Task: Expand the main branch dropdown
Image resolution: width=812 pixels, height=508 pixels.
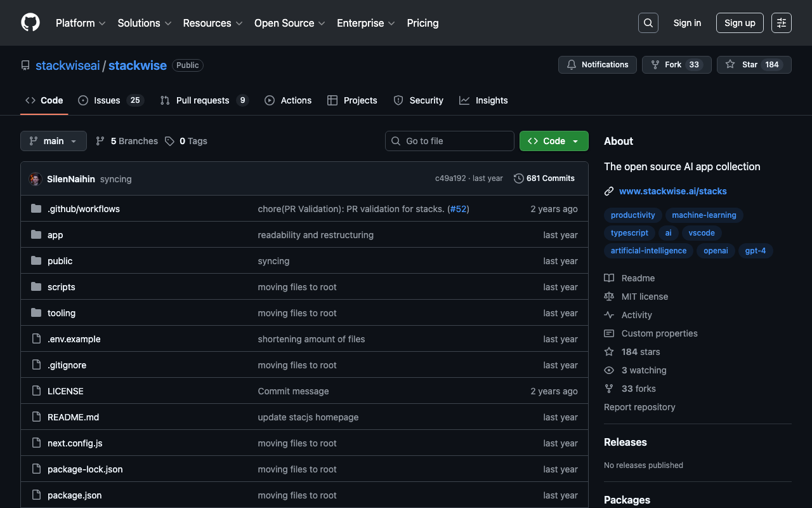Action: (x=53, y=141)
